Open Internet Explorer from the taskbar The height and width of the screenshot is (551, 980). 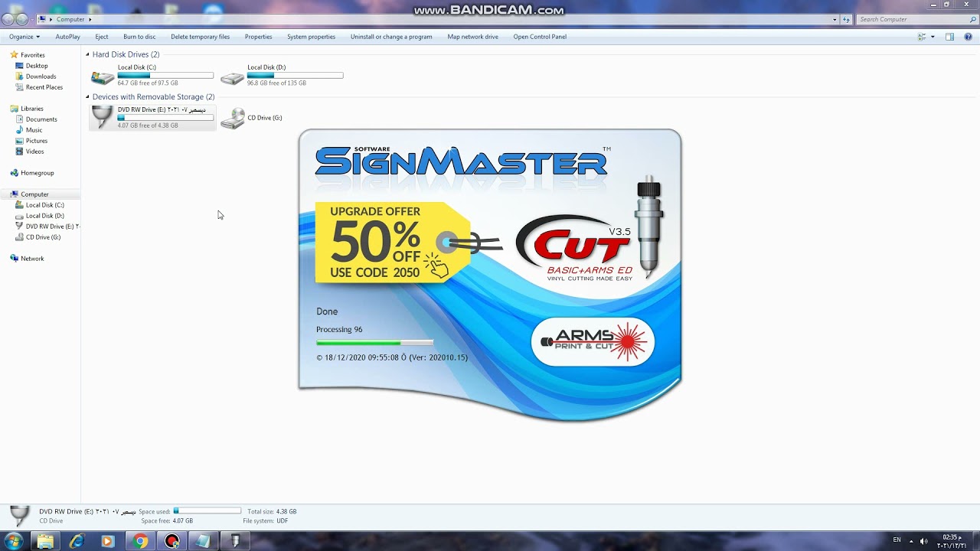tap(77, 541)
